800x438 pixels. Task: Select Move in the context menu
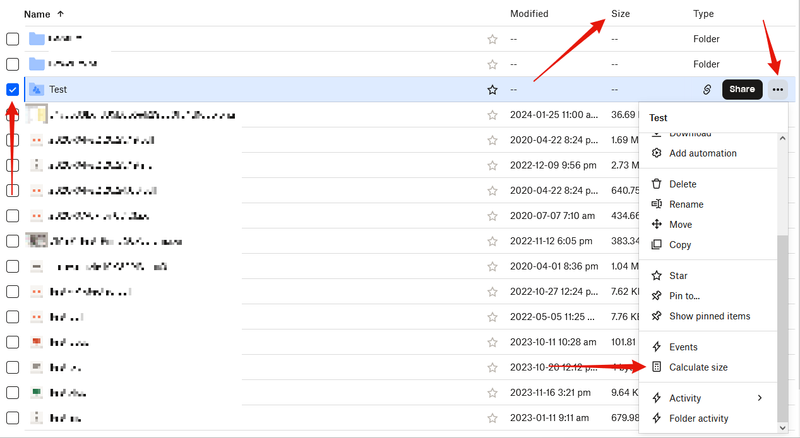click(680, 225)
